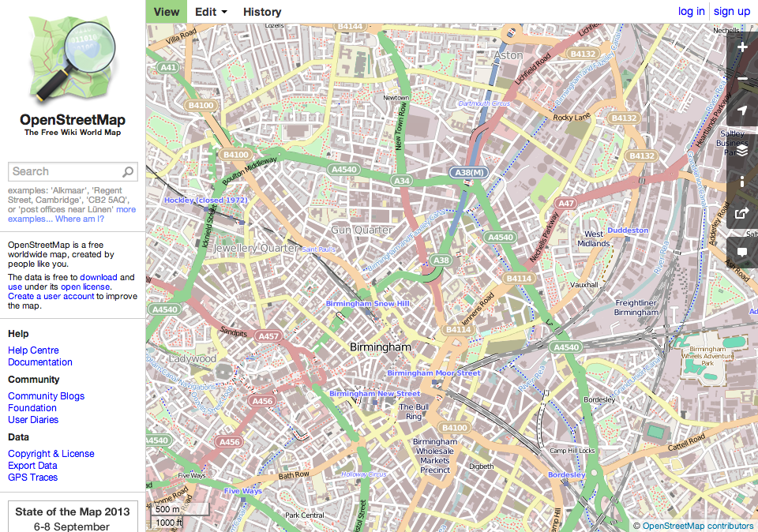Follow the download link
This screenshot has width=758, height=532.
pyautogui.click(x=99, y=277)
